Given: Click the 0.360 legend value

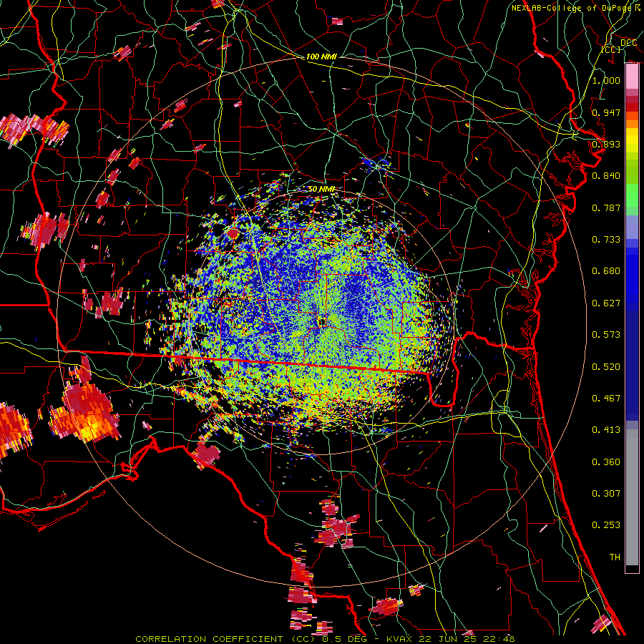Looking at the screenshot, I should [x=606, y=462].
